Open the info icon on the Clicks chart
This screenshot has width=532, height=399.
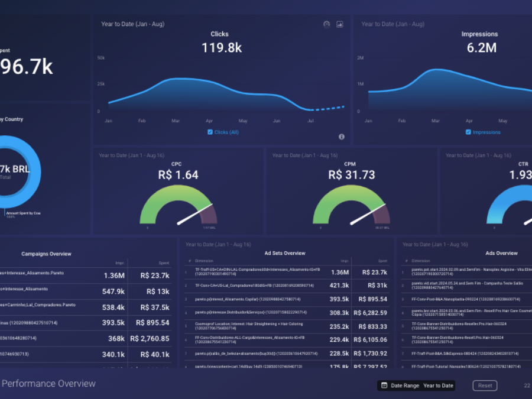click(342, 137)
